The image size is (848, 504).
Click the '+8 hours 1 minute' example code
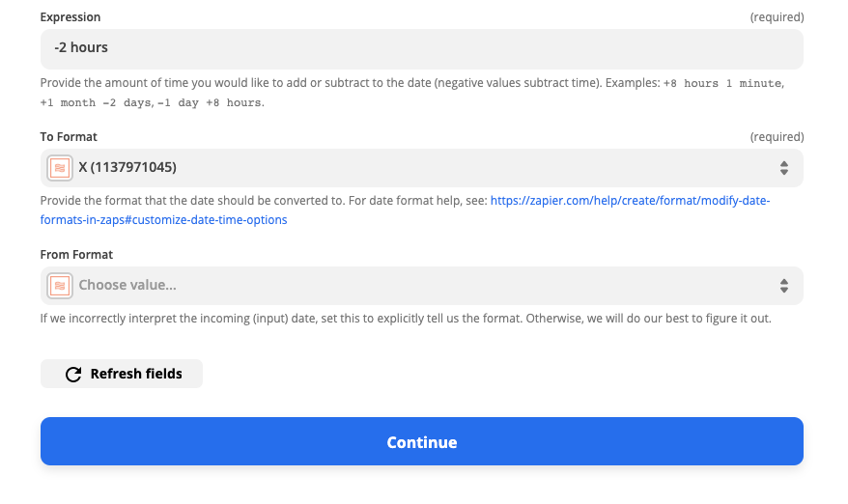point(722,83)
